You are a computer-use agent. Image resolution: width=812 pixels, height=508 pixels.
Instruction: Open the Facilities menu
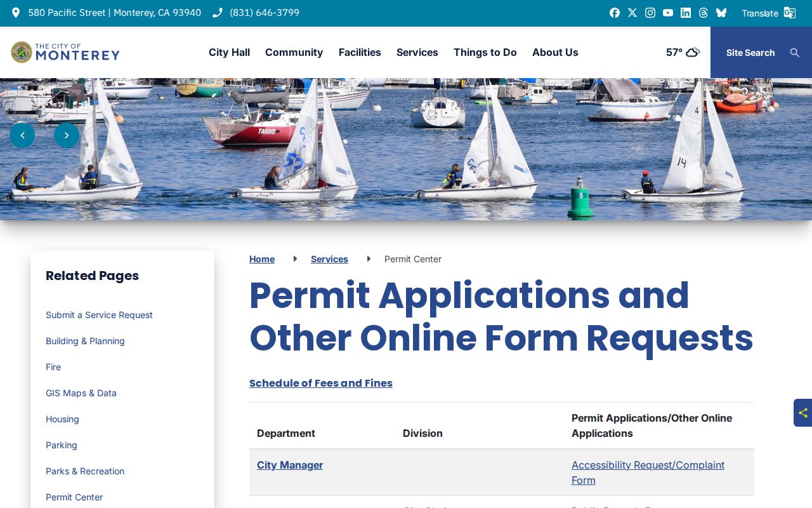click(x=360, y=53)
